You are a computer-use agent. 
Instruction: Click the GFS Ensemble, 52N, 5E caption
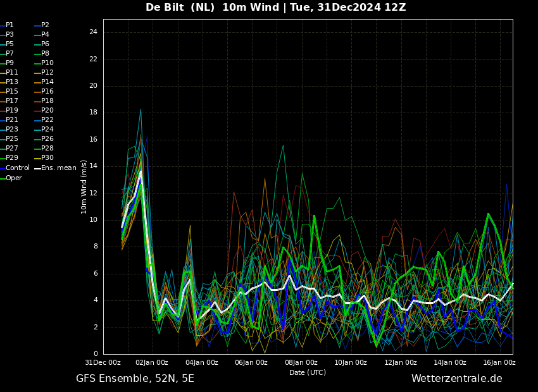tap(135, 379)
